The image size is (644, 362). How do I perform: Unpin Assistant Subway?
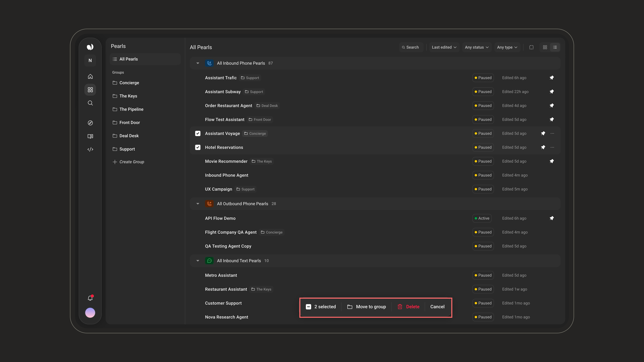point(552,92)
